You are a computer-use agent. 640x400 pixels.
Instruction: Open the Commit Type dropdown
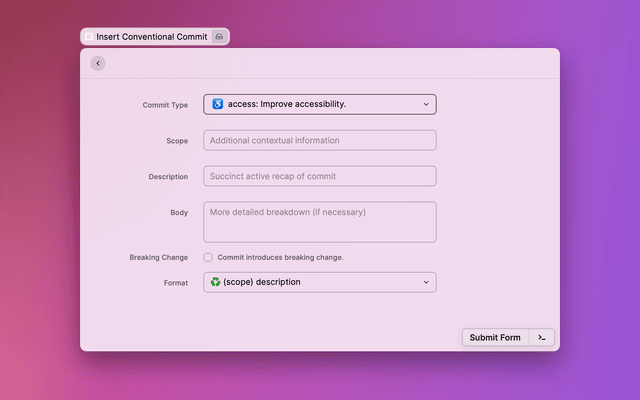pyautogui.click(x=319, y=104)
